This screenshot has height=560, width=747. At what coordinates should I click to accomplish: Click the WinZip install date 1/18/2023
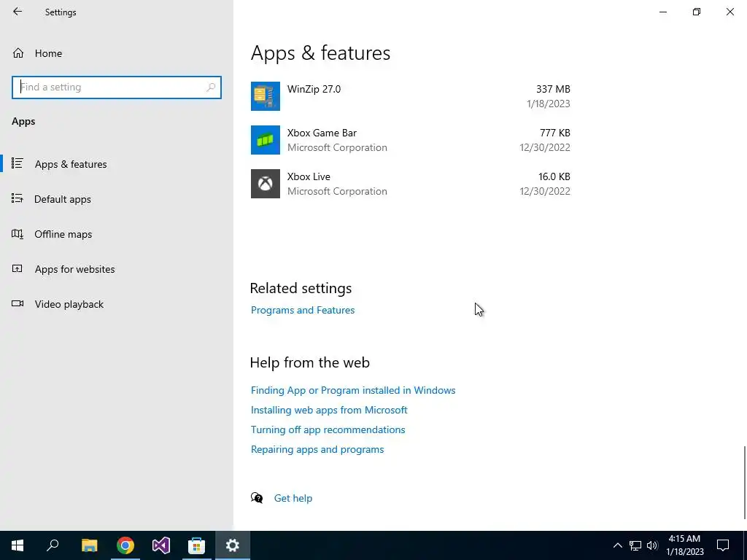coord(549,104)
